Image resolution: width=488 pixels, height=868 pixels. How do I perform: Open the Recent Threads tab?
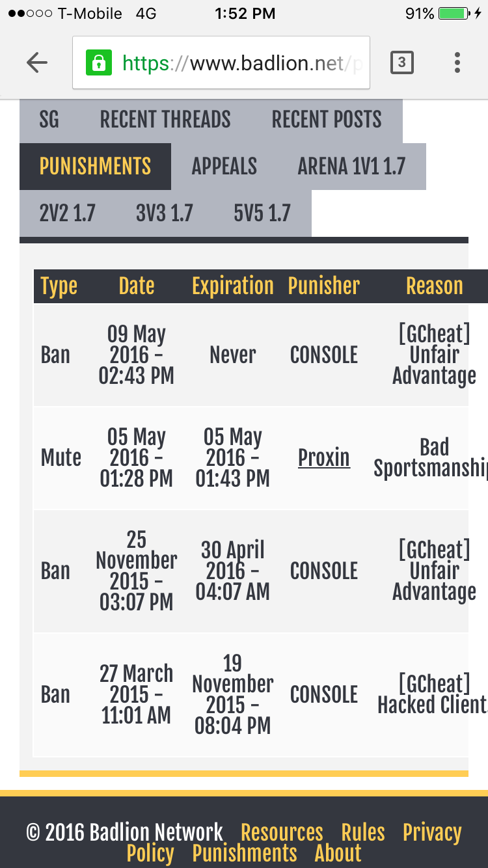click(x=165, y=120)
